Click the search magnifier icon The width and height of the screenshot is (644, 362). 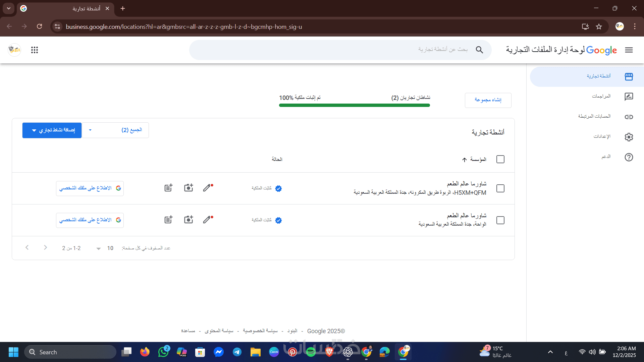[479, 50]
